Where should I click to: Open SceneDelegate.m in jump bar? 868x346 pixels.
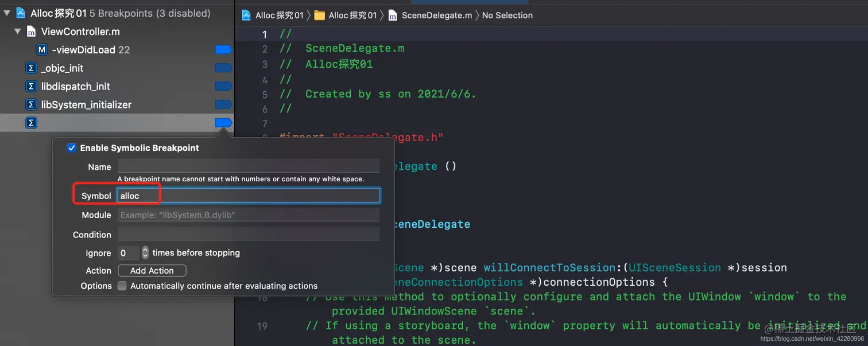point(437,15)
